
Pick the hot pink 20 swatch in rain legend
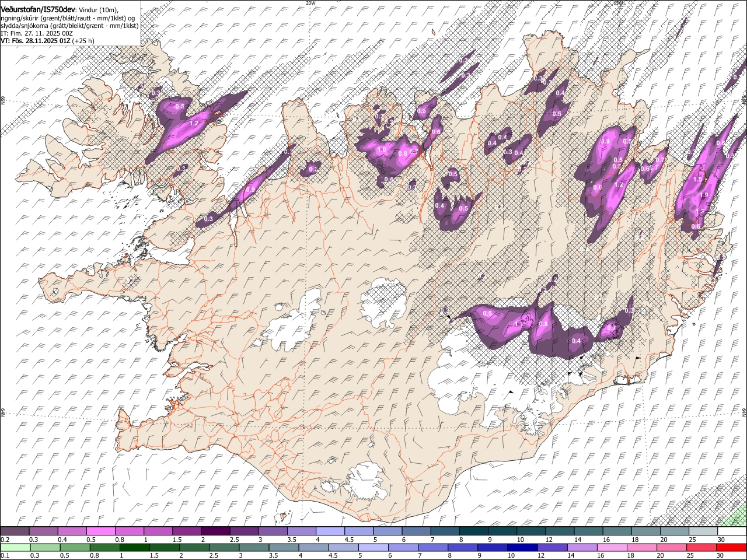click(x=672, y=548)
